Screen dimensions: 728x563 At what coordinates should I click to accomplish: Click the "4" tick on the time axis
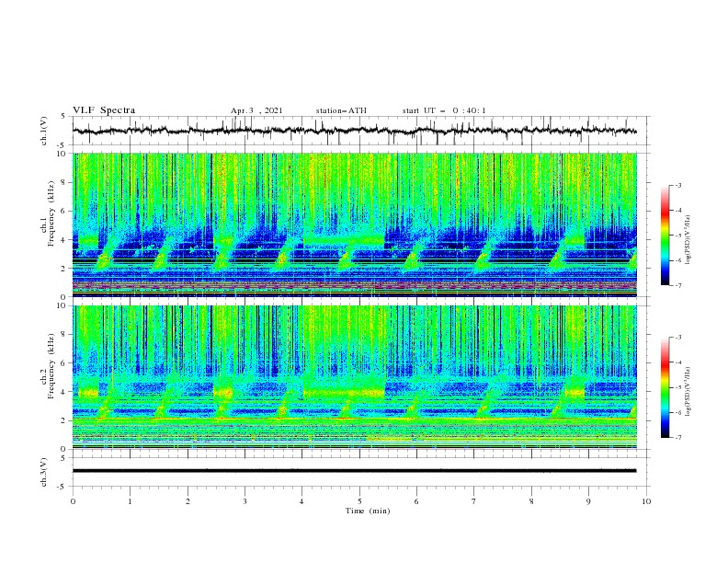[302, 501]
